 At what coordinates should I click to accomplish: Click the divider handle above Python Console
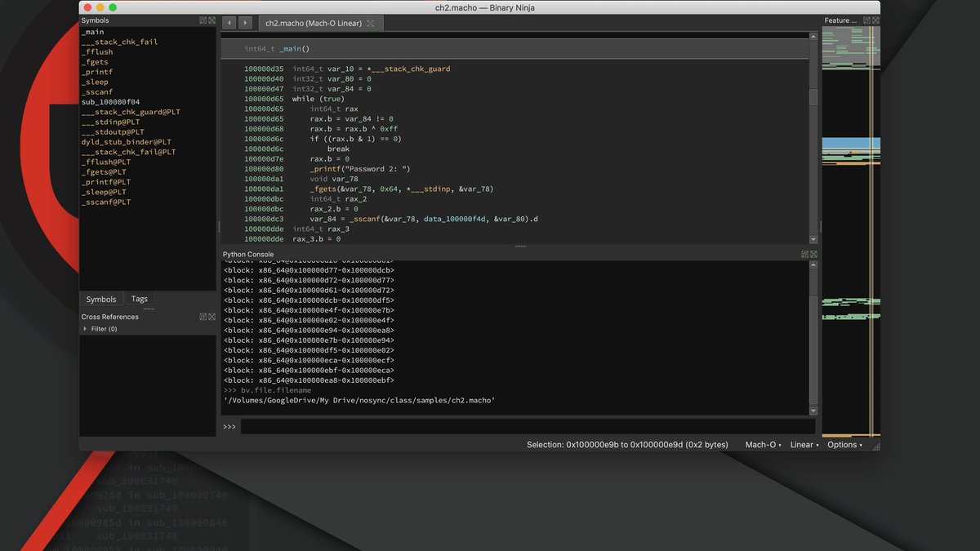520,246
